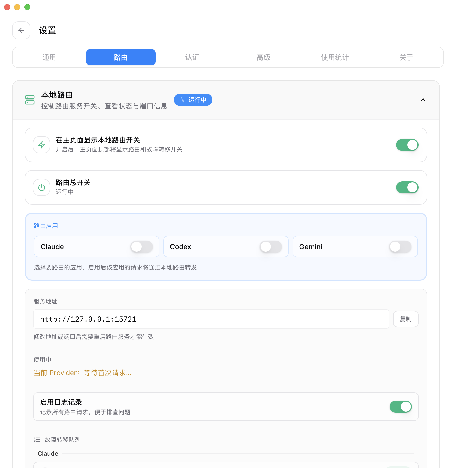The height and width of the screenshot is (476, 456).
Task: Click the 服务地址 label
Action: point(46,301)
